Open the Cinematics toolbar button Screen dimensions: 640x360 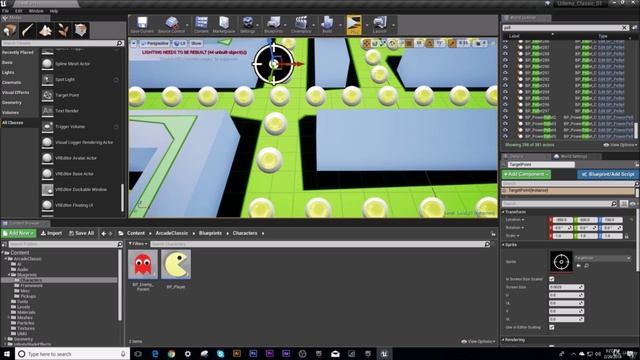pyautogui.click(x=301, y=25)
